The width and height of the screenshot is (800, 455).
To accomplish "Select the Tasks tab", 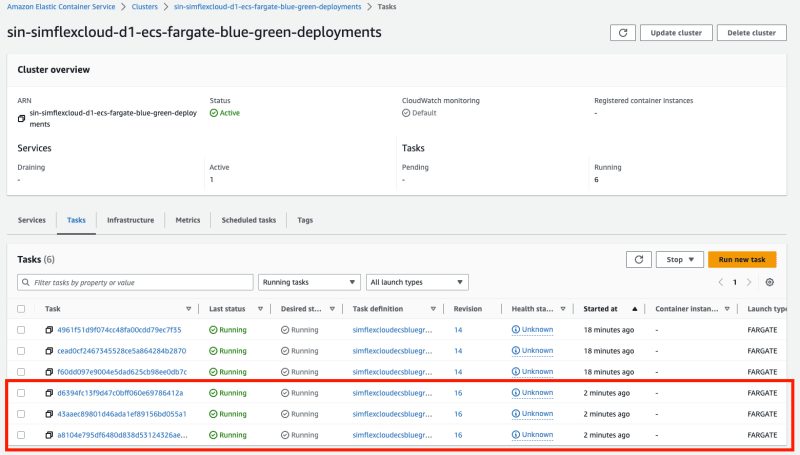I will click(76, 220).
